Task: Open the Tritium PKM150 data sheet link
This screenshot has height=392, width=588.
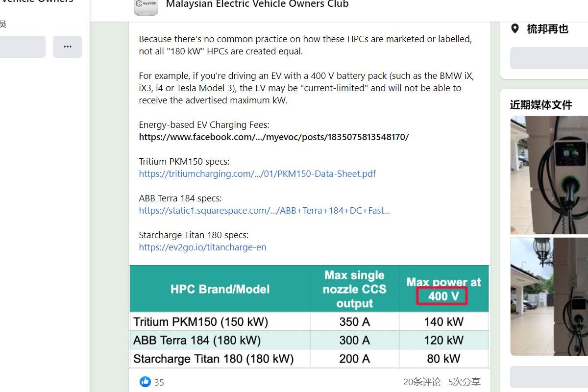Action: [257, 174]
